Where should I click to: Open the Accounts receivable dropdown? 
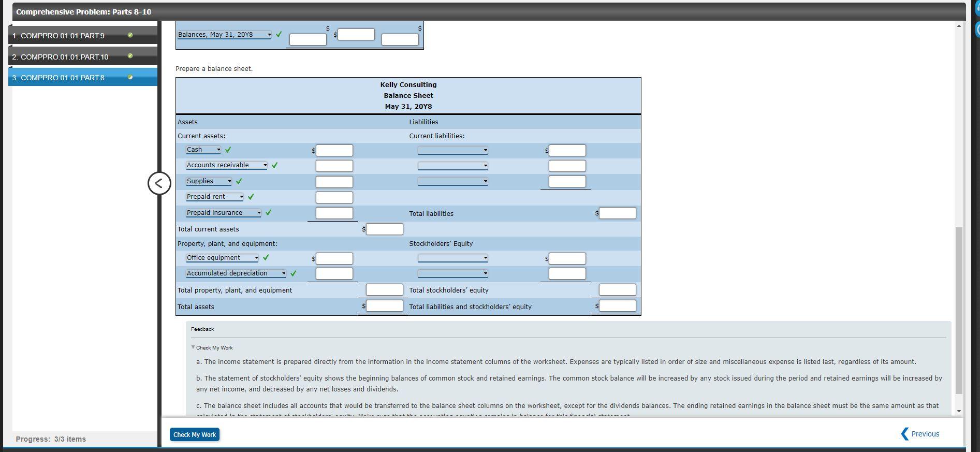[227, 165]
